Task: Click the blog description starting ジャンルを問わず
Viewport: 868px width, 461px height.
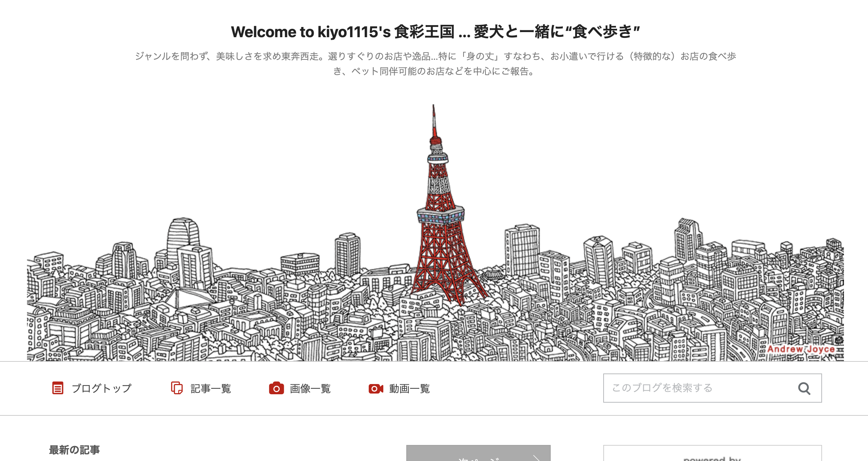Action: 435,63
